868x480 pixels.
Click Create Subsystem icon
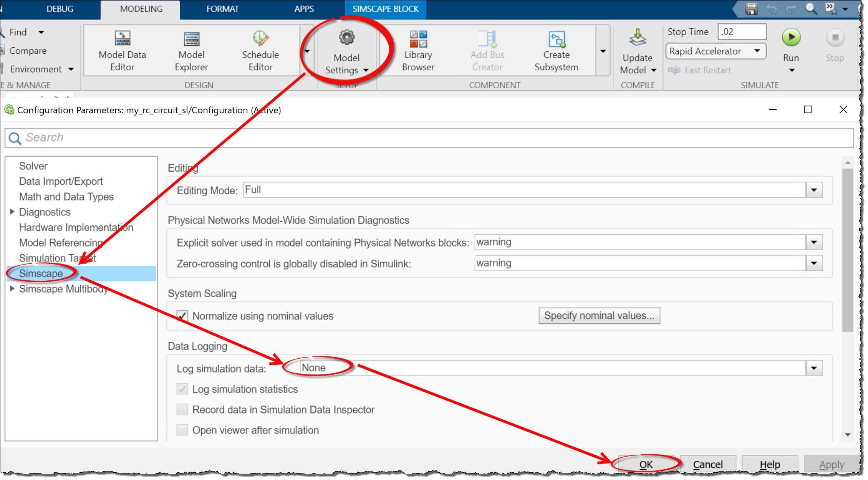pos(556,40)
